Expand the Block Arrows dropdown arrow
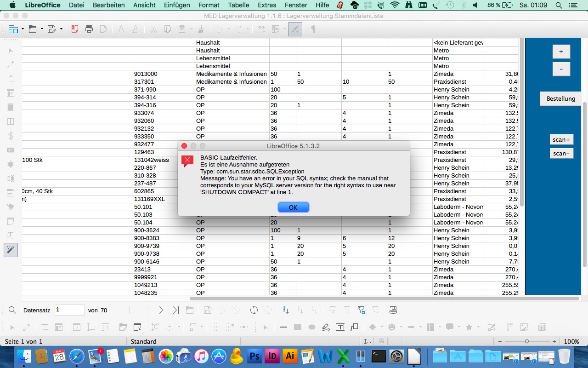Screen dimensions: 588x368 (420, 327)
